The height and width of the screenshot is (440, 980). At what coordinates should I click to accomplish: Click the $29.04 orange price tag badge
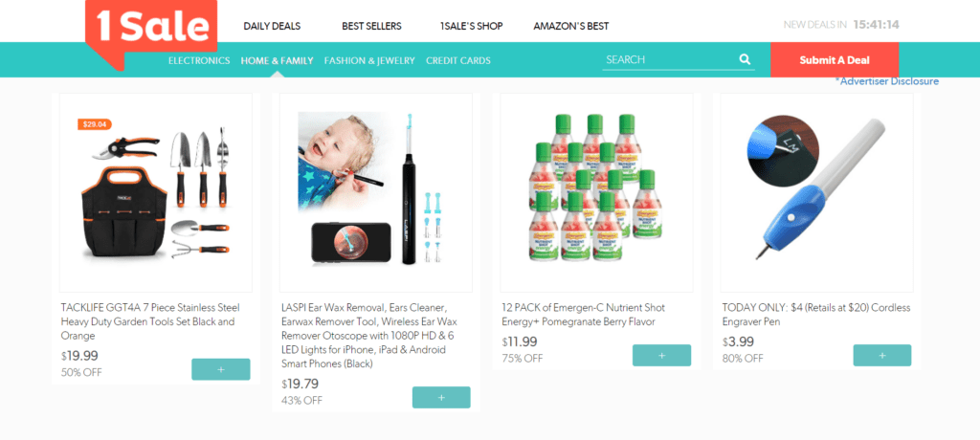(95, 124)
